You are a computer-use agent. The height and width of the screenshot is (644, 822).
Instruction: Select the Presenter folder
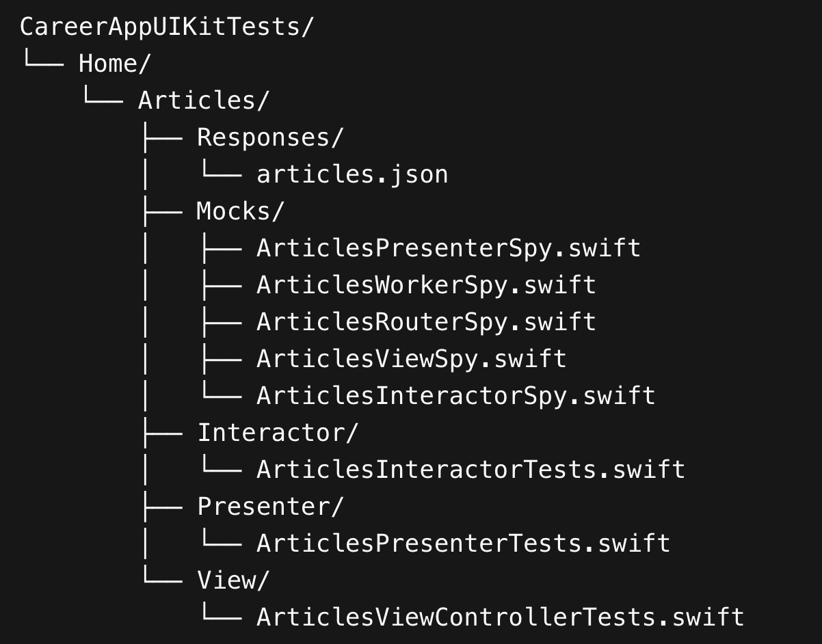(270, 507)
